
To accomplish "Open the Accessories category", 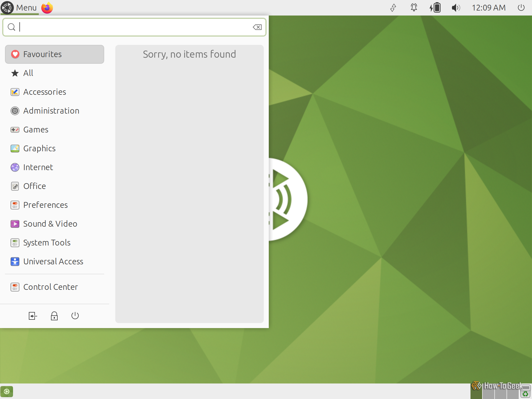I will (x=55, y=92).
